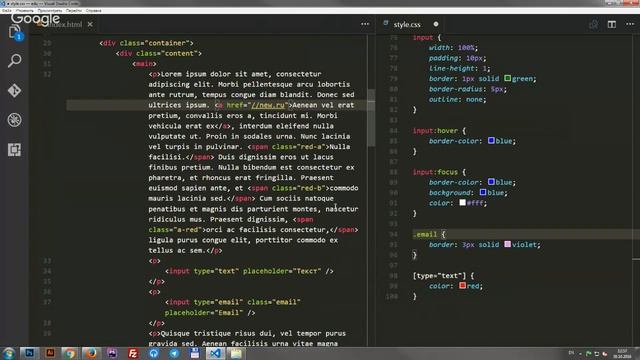Open more actions menu for style.css editor

630,24
